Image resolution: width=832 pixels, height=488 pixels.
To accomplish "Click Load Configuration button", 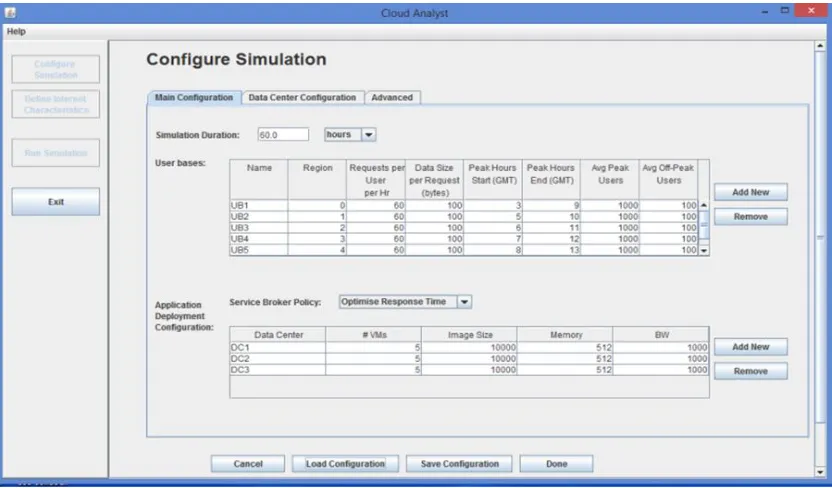I will 345,464.
